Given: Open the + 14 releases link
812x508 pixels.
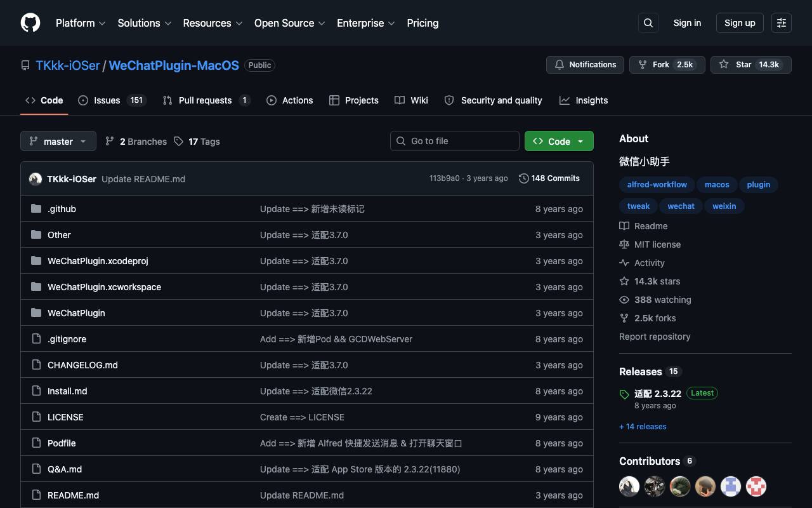Looking at the screenshot, I should tap(643, 427).
